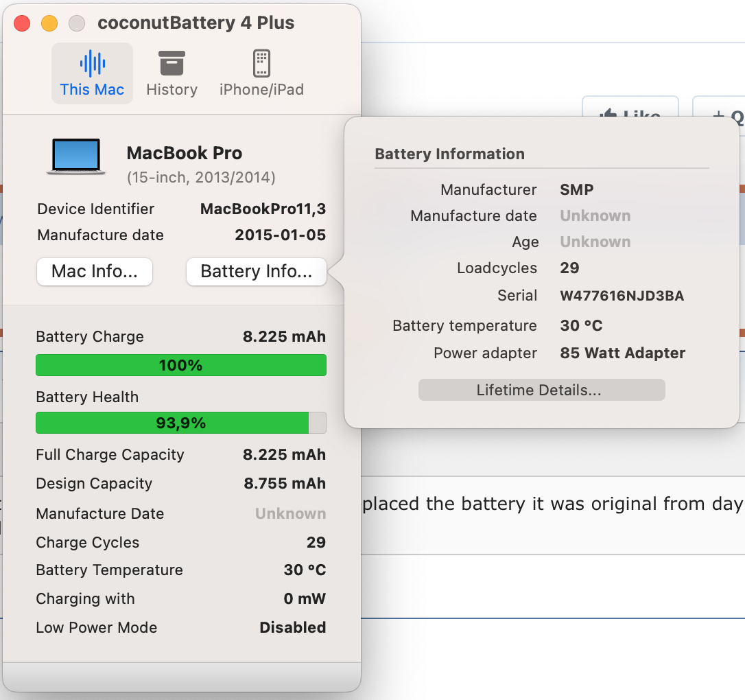Open Lifetime Details in battery popover
This screenshot has width=745, height=700.
(541, 390)
